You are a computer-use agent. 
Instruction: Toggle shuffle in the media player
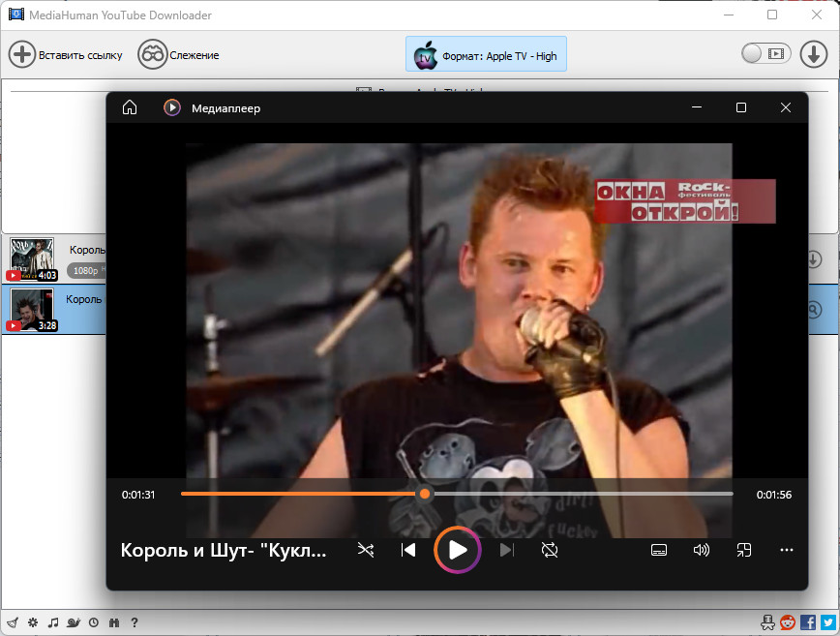(x=366, y=550)
